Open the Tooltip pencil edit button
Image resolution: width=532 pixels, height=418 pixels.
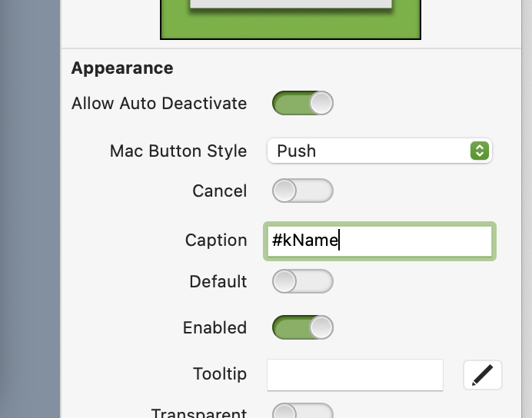click(x=483, y=375)
